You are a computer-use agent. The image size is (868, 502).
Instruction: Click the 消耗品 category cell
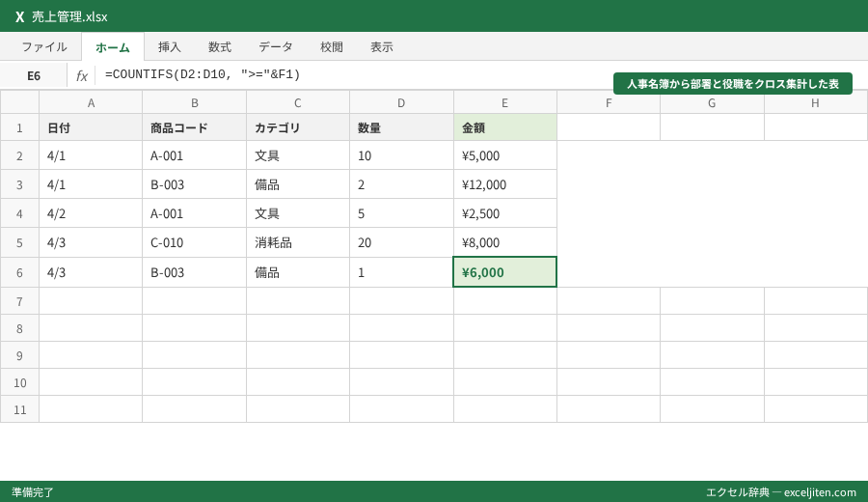[x=298, y=242]
